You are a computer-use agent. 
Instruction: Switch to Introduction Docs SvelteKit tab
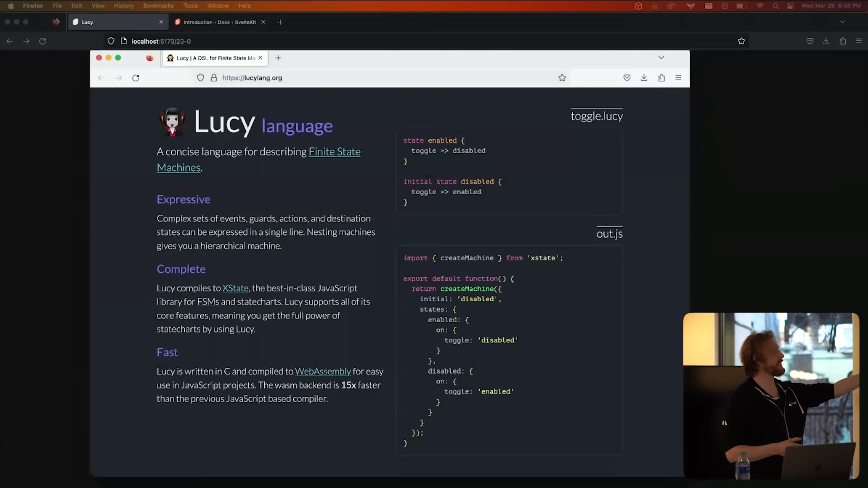click(219, 22)
